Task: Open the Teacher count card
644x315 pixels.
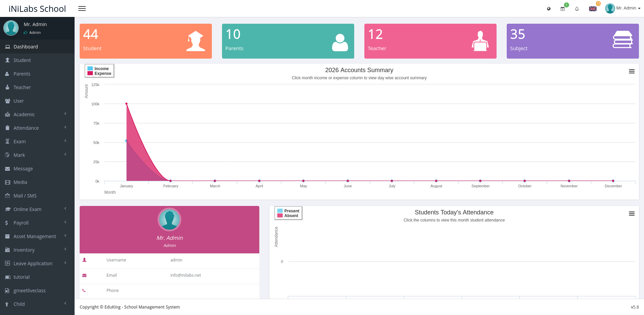Action: point(430,41)
